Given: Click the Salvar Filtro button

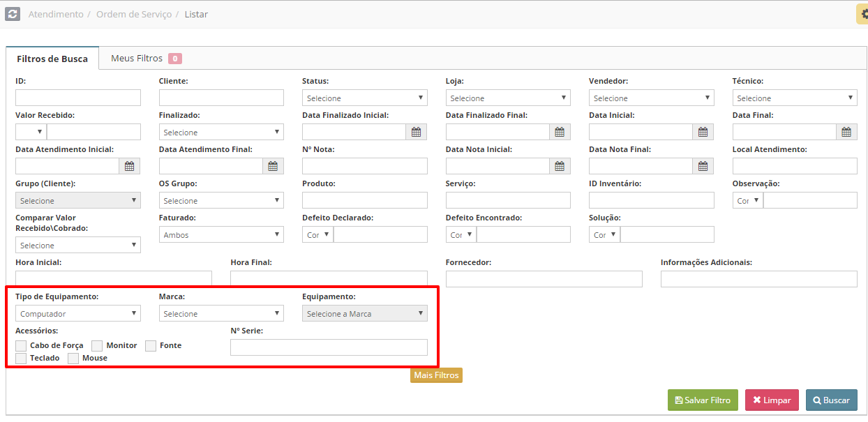Looking at the screenshot, I should pyautogui.click(x=702, y=400).
